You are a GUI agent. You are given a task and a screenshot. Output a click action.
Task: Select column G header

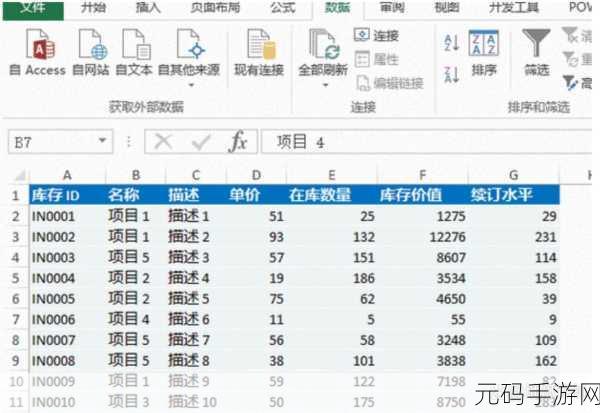tap(514, 175)
